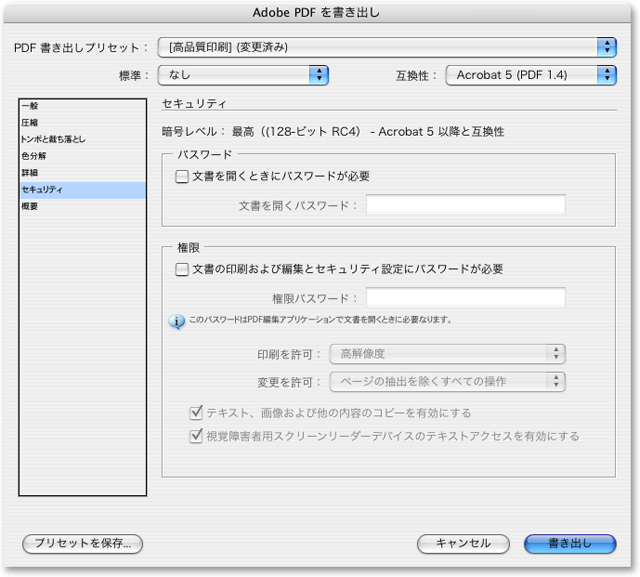Toggle screen reader text access checkbox

(x=196, y=436)
